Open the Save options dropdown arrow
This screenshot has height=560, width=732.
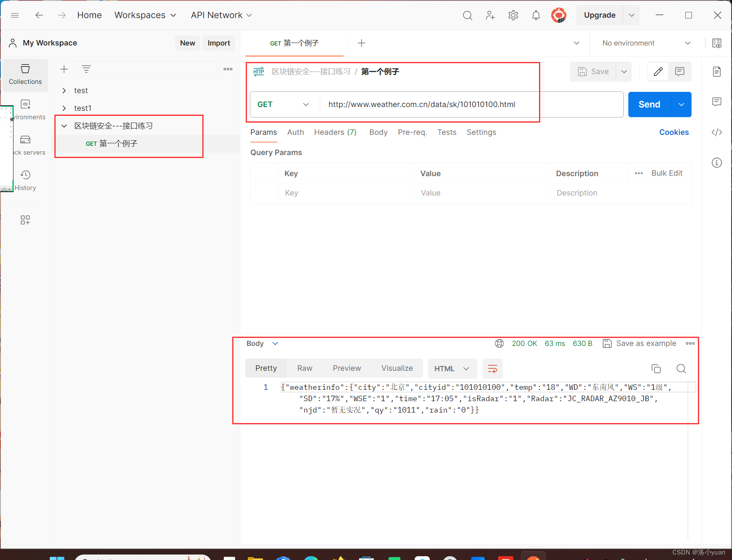[624, 72]
